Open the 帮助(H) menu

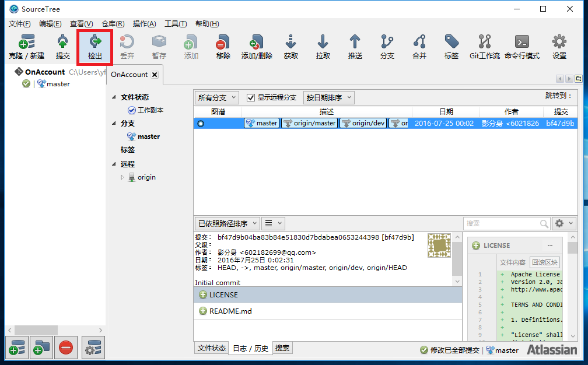click(x=207, y=23)
